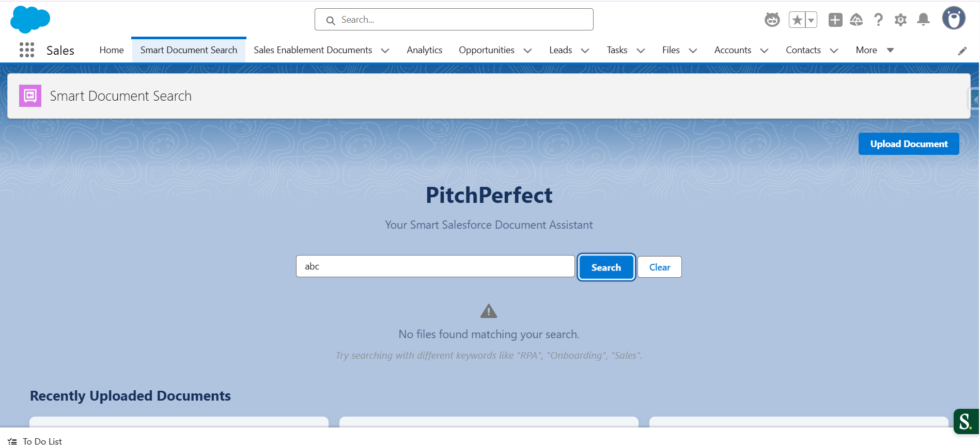This screenshot has width=980, height=445.
Task: Click the Upload Document button
Action: pos(909,144)
